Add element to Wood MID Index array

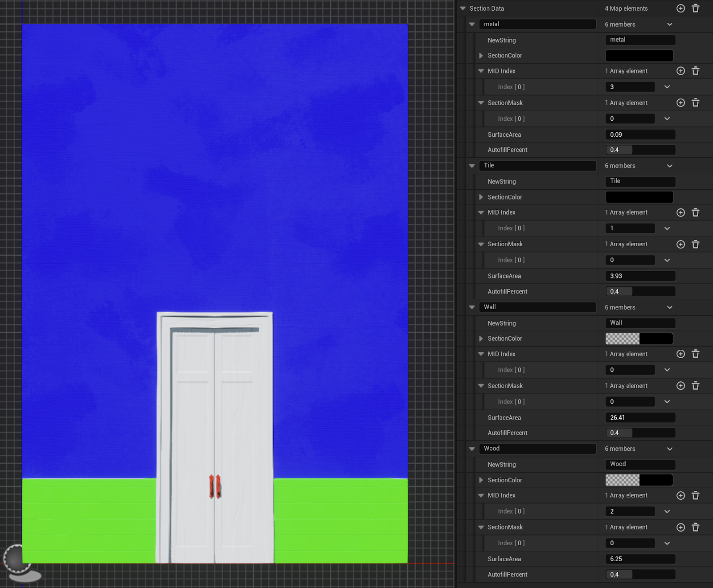[x=680, y=495]
